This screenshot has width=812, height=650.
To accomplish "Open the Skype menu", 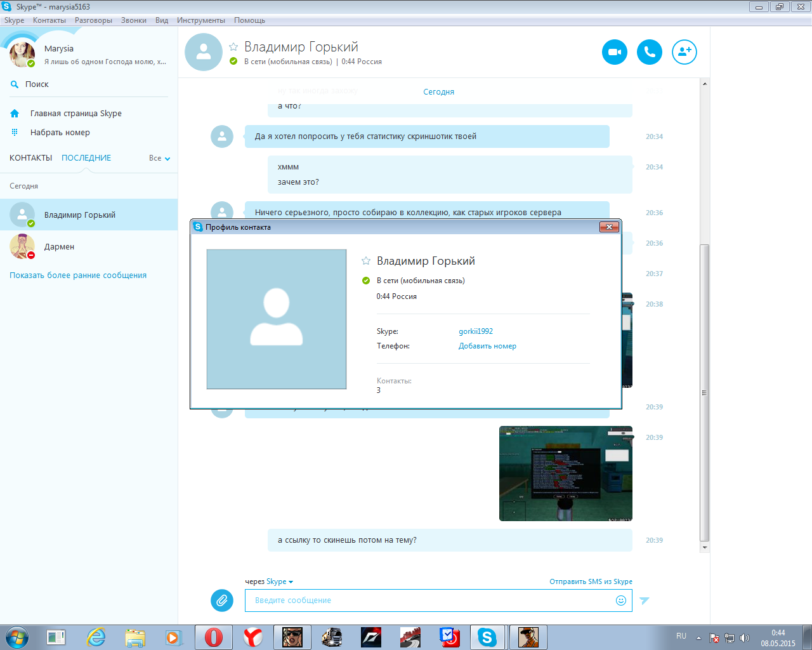I will [14, 20].
